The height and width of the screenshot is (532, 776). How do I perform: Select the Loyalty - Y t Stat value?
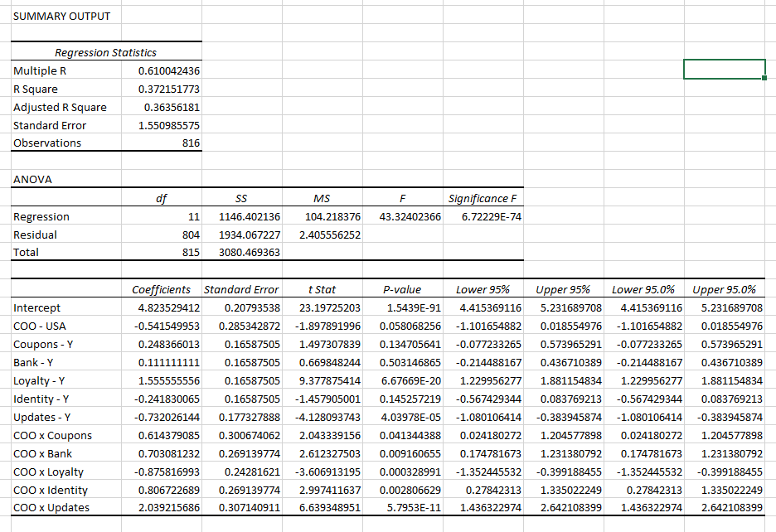point(326,380)
